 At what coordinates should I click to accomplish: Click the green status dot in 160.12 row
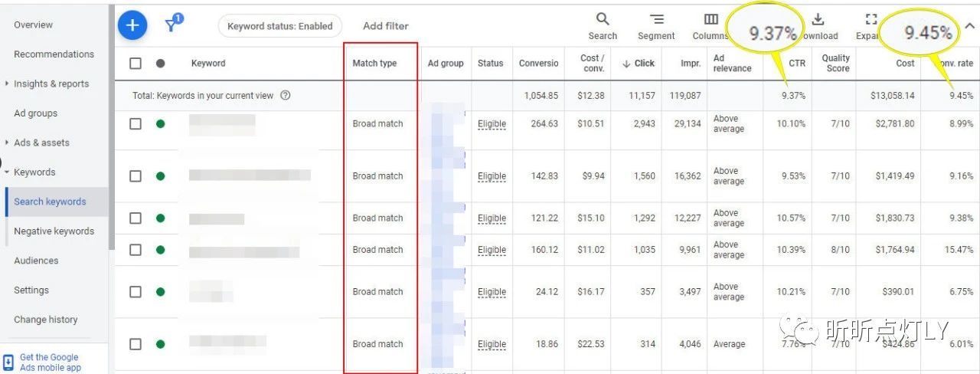(160, 250)
